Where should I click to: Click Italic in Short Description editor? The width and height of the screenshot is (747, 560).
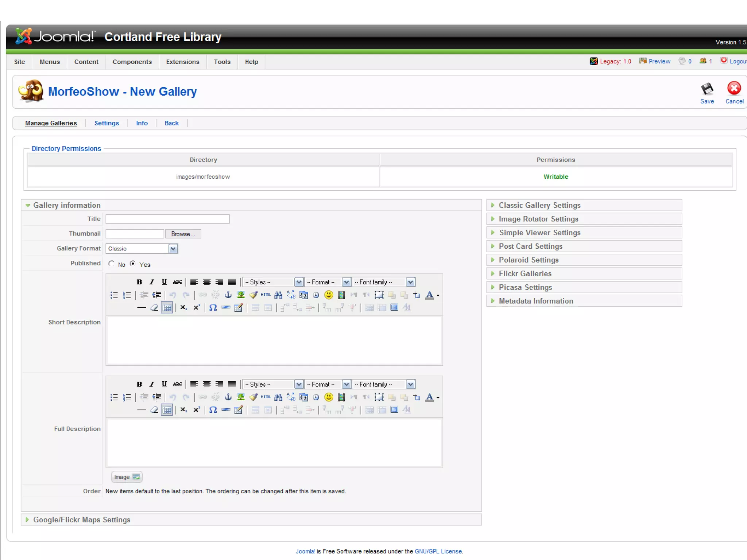(152, 282)
